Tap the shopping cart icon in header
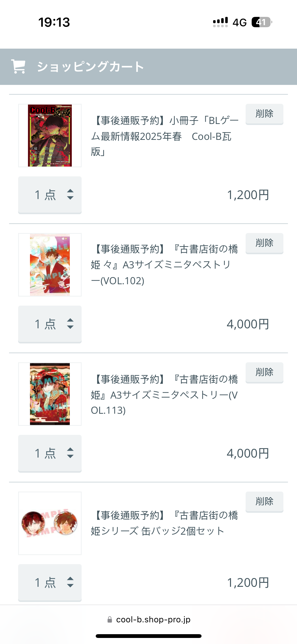This screenshot has width=297, height=644. point(18,67)
